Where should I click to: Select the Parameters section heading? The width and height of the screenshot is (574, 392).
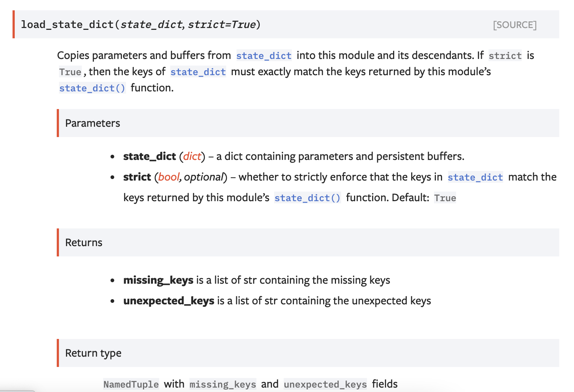tap(92, 123)
